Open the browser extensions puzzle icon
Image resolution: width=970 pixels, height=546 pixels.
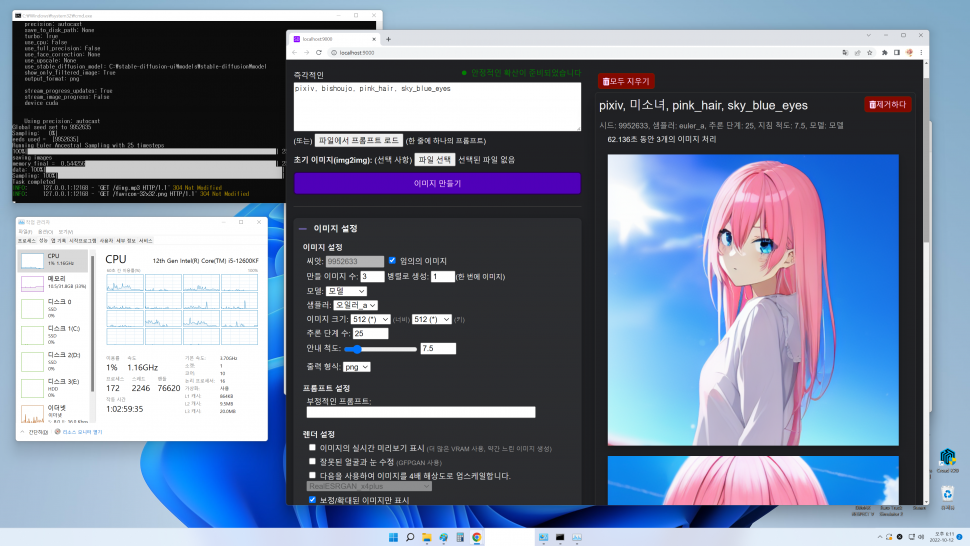coord(885,53)
